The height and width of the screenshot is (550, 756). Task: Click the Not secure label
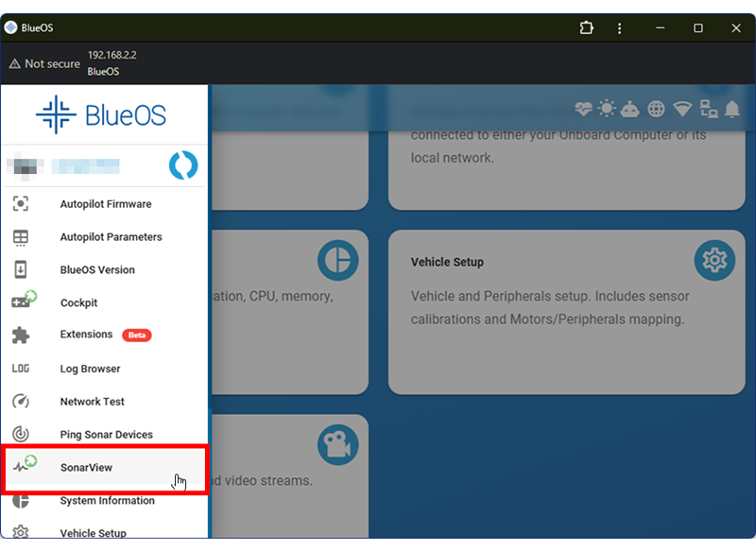pos(52,63)
